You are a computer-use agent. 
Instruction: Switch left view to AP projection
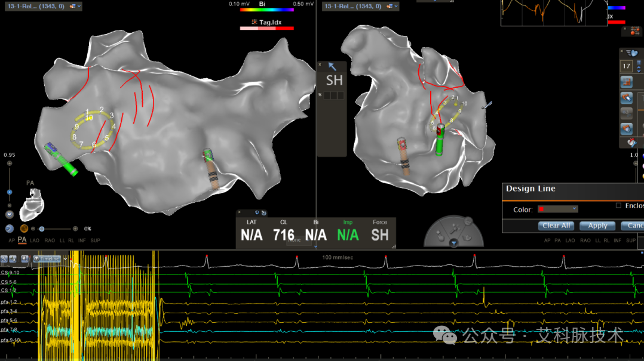click(11, 240)
